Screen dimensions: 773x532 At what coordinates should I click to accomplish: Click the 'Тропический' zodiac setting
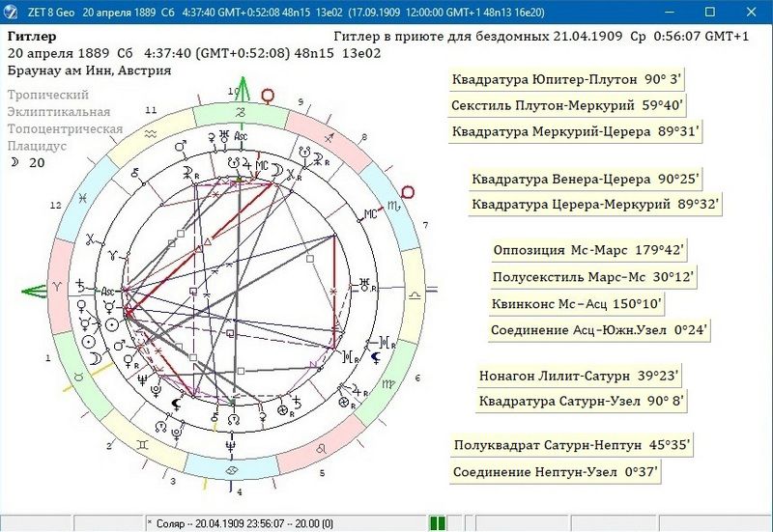[47, 95]
